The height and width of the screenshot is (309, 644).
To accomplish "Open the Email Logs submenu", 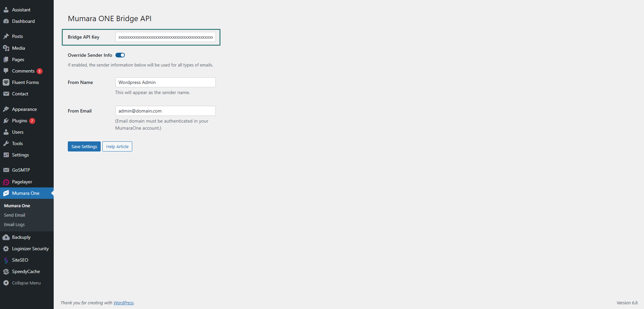I will 14,224.
